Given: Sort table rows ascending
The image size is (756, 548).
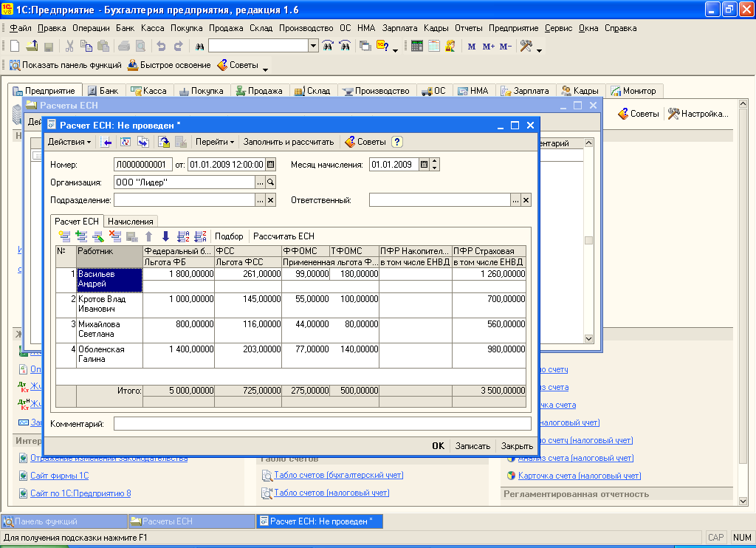Looking at the screenshot, I should 183,236.
